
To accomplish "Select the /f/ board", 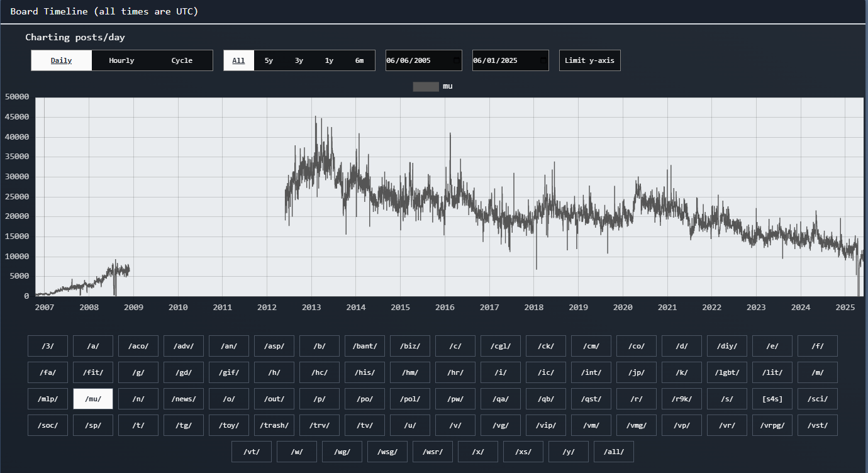I will click(x=818, y=346).
